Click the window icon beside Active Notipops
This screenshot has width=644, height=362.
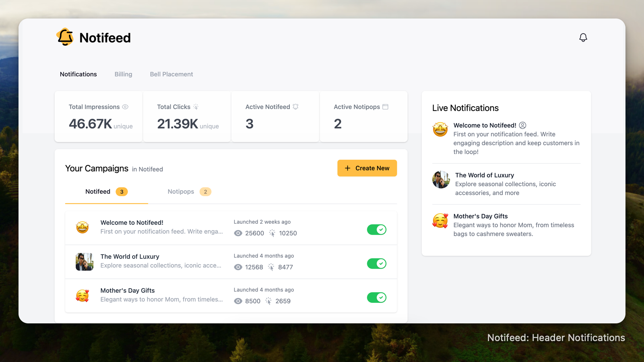tap(385, 107)
